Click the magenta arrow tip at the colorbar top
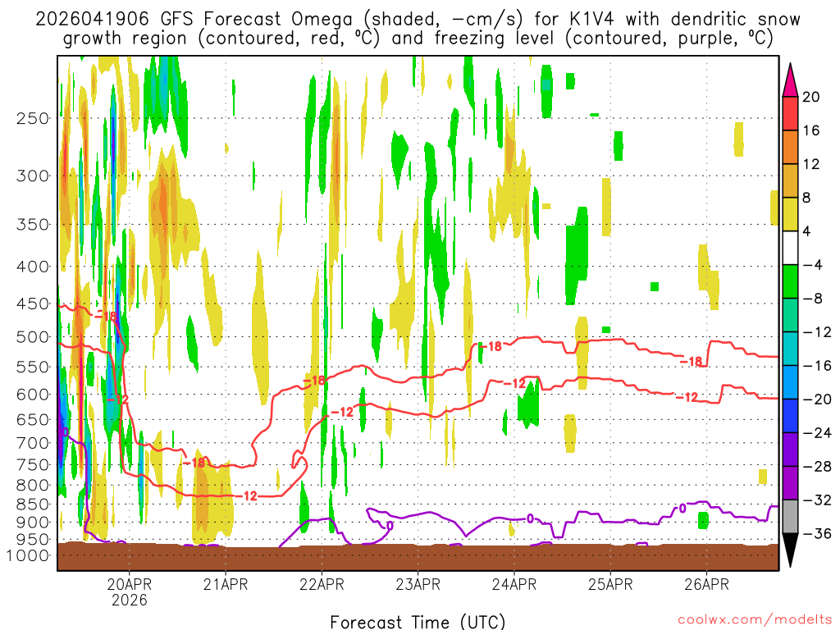Image resolution: width=840 pixels, height=630 pixels. [790, 80]
